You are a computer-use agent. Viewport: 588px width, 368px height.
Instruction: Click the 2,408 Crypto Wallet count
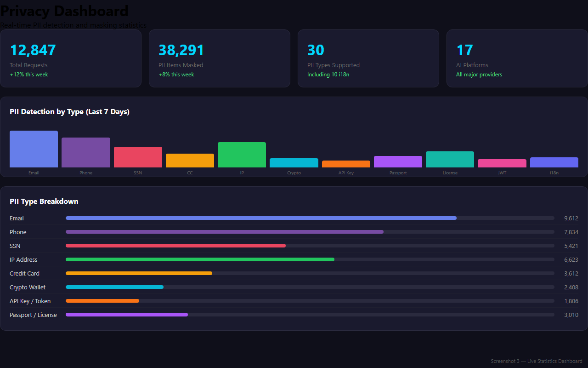571,287
